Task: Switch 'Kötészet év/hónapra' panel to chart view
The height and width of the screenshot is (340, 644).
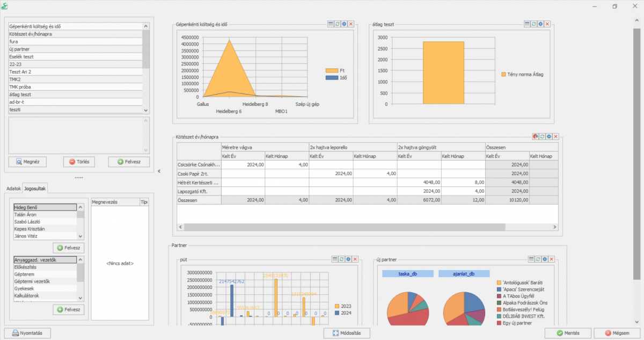Action: 536,137
